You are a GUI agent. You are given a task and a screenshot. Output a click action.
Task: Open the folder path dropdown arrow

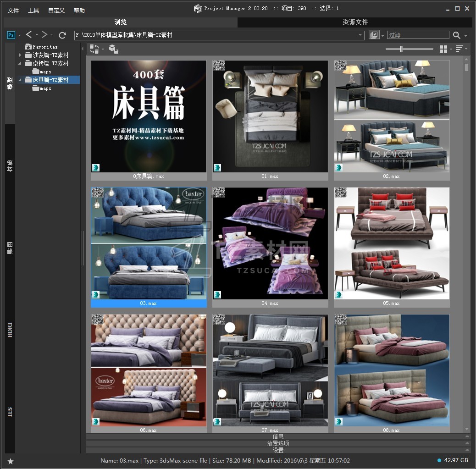[360, 35]
